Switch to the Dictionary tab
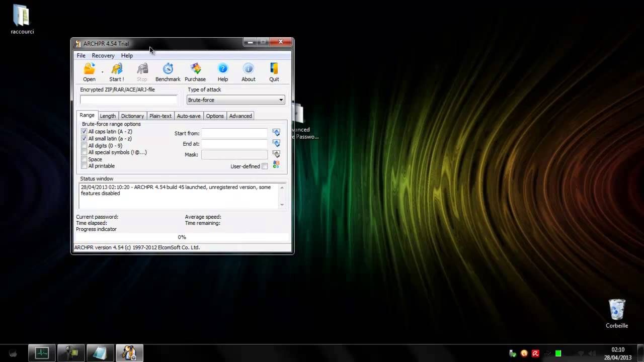The height and width of the screenshot is (362, 644). point(132,116)
